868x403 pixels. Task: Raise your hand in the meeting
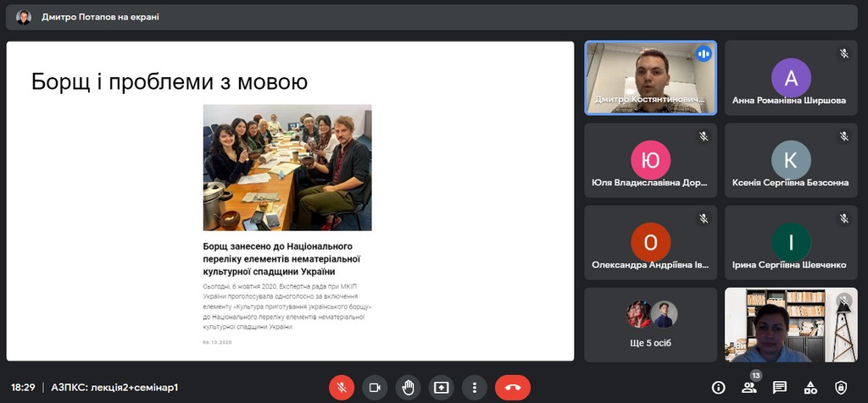point(408,388)
